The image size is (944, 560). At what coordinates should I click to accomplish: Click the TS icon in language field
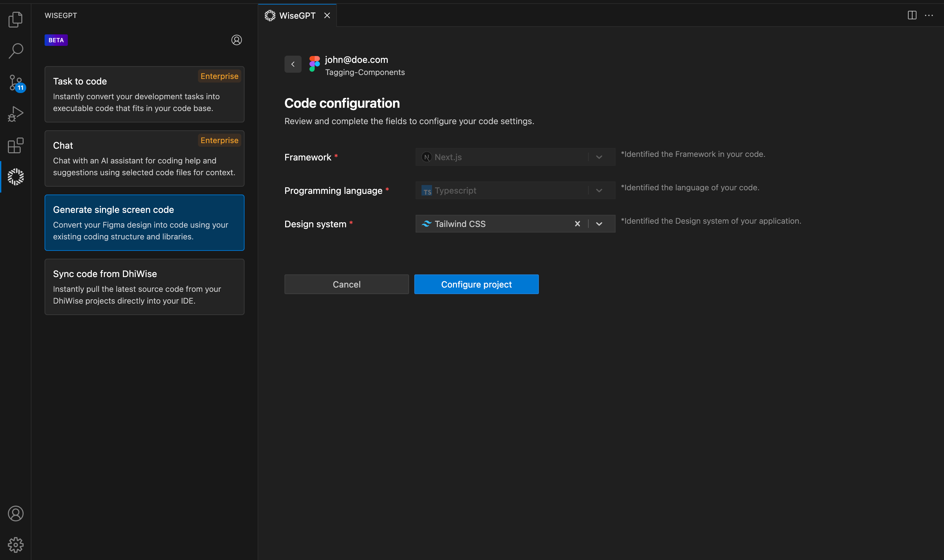426,191
